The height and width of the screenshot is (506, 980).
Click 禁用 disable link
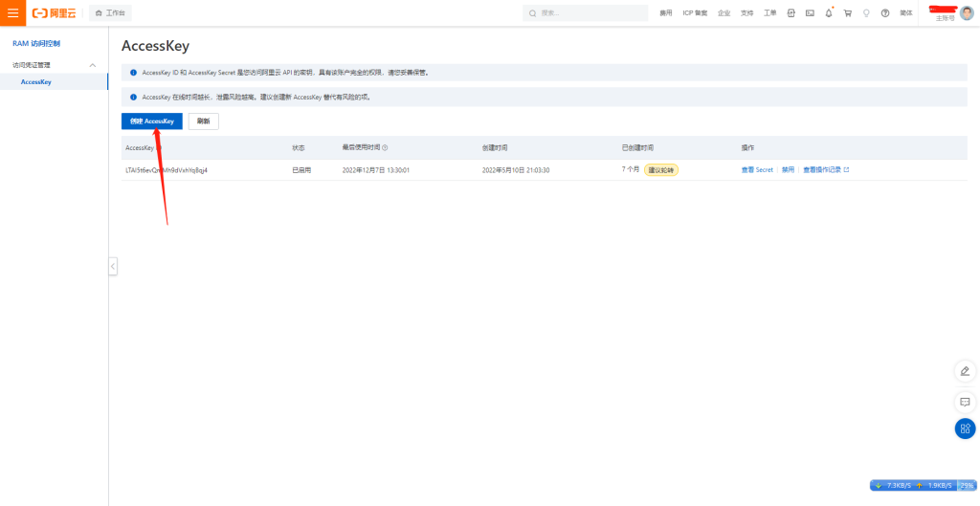click(x=788, y=170)
